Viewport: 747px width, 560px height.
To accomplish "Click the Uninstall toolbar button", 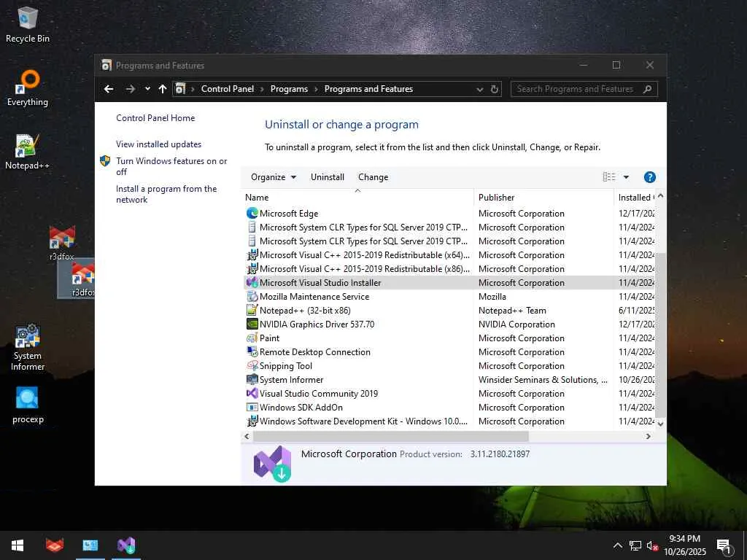I will coord(328,177).
